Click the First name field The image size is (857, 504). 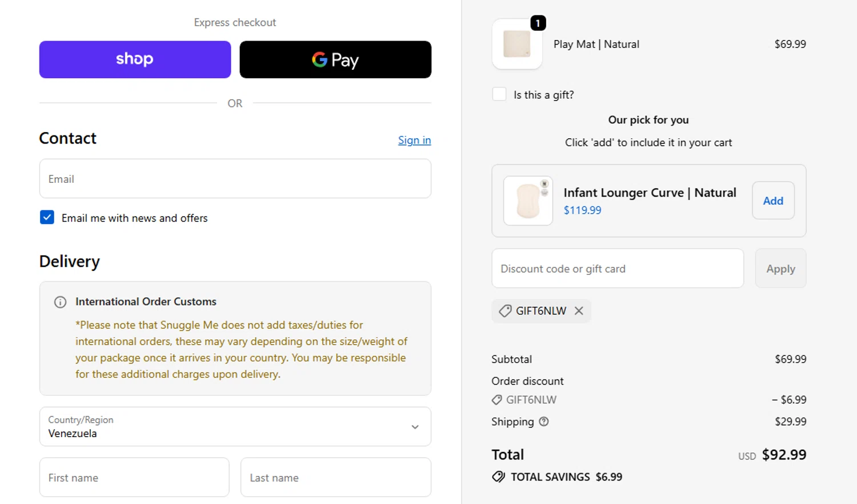point(134,477)
